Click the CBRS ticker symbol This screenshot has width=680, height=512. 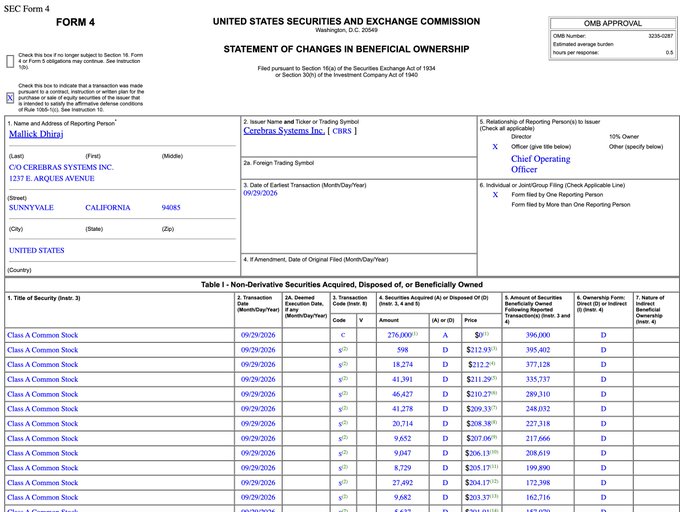[342, 131]
